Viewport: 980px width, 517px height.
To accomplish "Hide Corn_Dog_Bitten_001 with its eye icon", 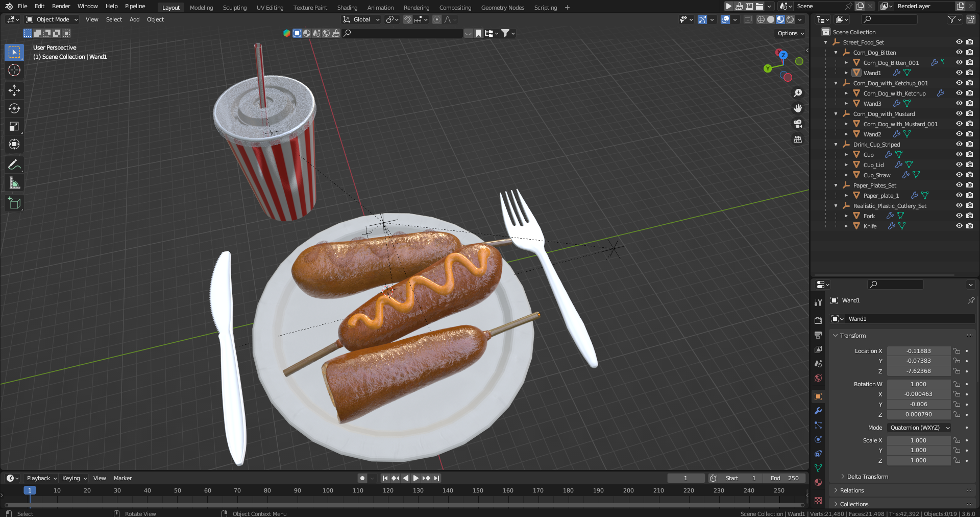I will pyautogui.click(x=959, y=62).
